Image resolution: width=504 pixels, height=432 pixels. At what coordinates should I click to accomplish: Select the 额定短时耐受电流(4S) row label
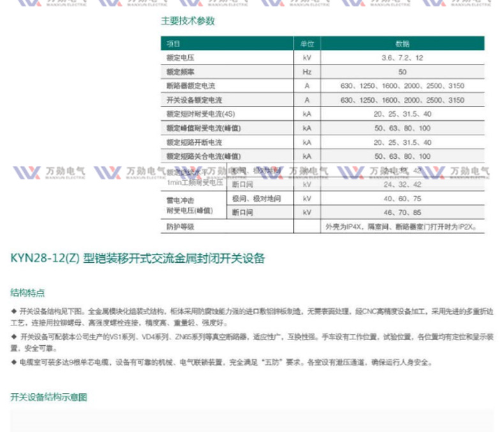(200, 114)
